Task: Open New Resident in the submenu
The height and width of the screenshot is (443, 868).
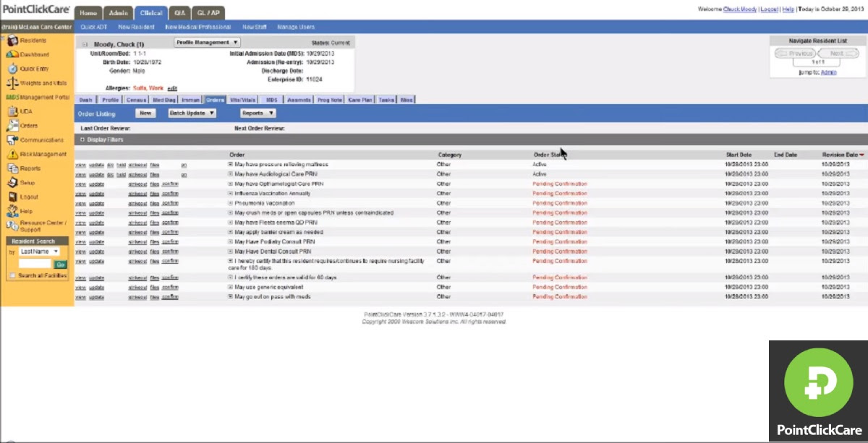Action: click(x=136, y=27)
